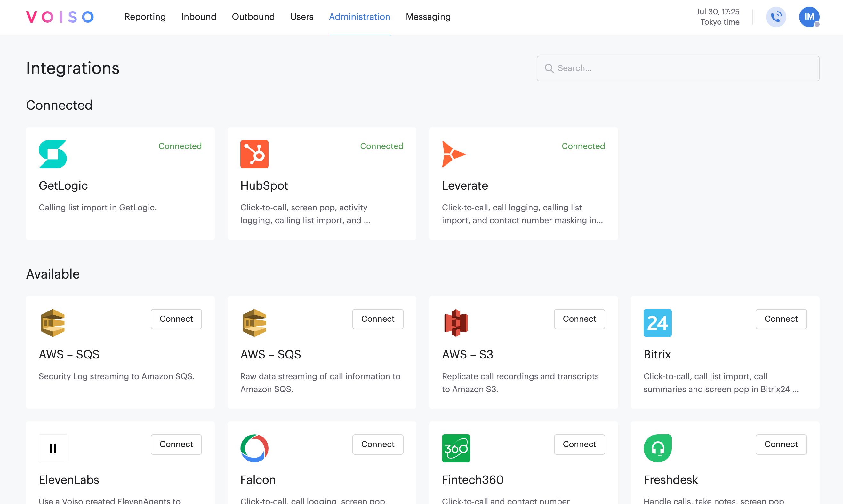Viewport: 843px width, 504px height.
Task: Connect the Freshdesk integration
Action: click(781, 444)
